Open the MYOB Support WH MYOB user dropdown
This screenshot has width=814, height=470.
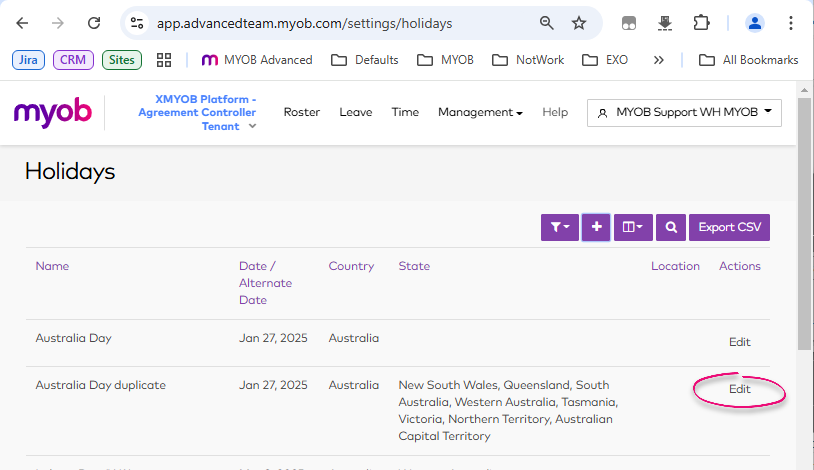click(x=684, y=112)
